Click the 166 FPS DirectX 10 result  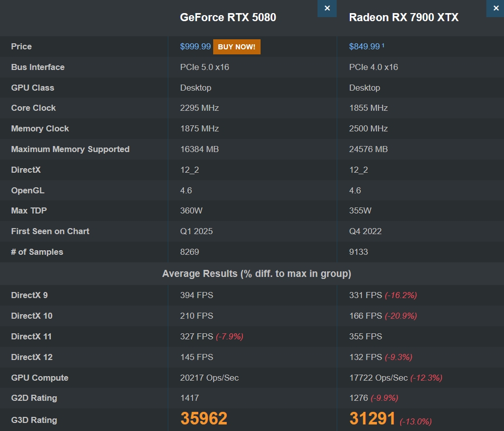[365, 316]
